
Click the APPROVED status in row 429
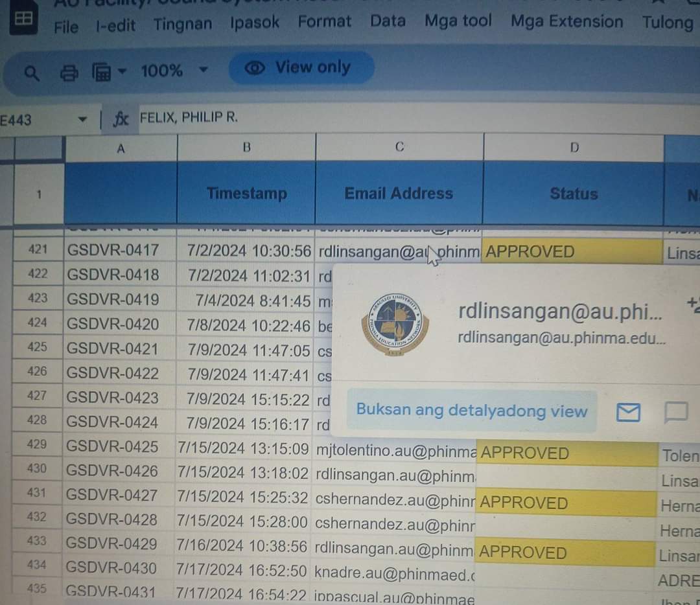[567, 453]
